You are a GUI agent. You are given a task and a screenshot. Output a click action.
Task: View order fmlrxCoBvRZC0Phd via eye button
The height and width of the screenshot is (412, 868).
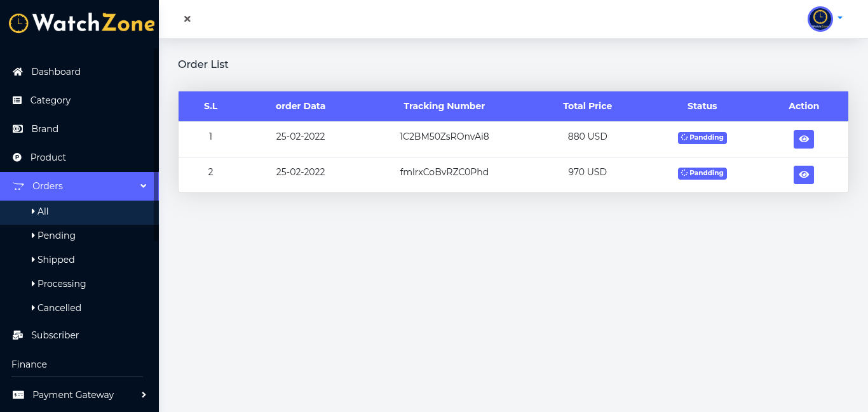(x=803, y=175)
